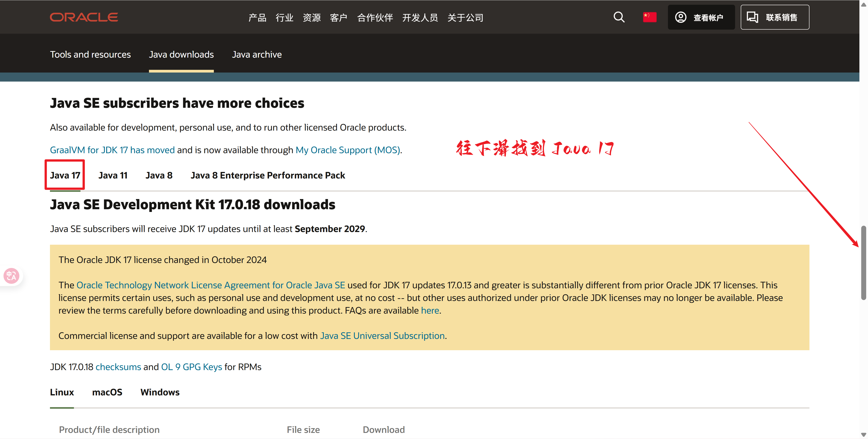Open Java 8 Enterprise Performance Pack tab
Image resolution: width=868 pixels, height=439 pixels.
pyautogui.click(x=268, y=175)
